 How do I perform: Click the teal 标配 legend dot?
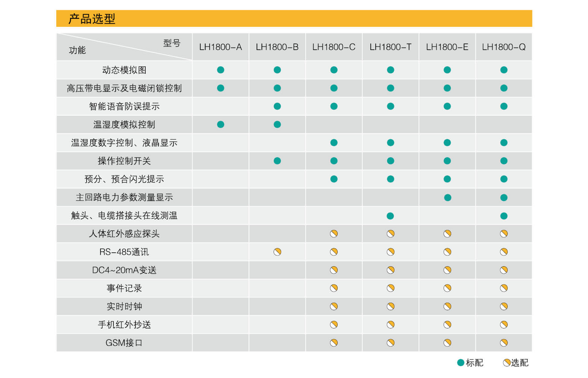pos(460,363)
